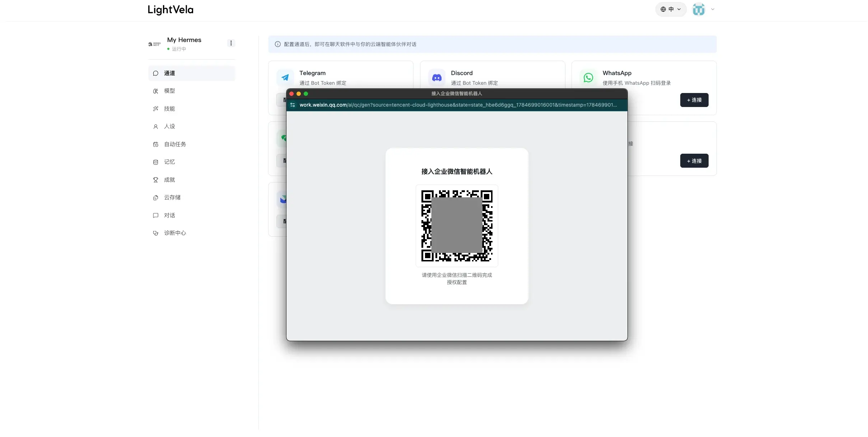
Task: Click the 诊断中心 stethoscope icon
Action: pos(155,233)
